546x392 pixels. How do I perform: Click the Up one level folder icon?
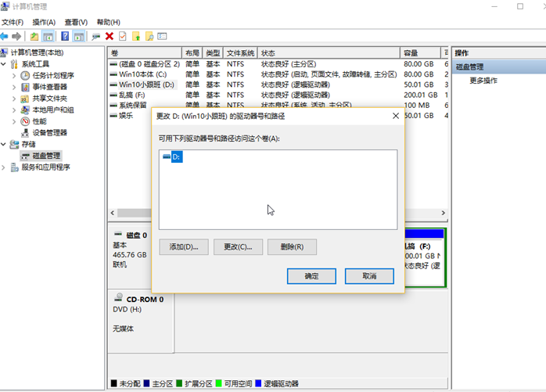pyautogui.click(x=34, y=36)
